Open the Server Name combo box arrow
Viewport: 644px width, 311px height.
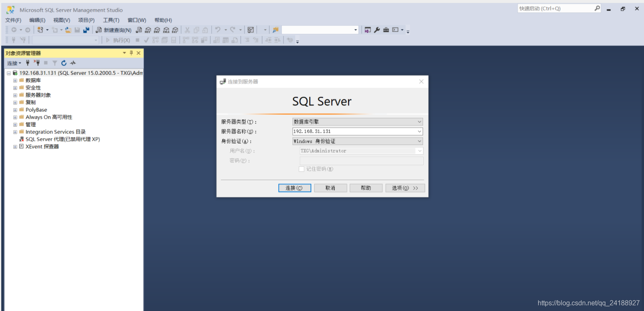click(419, 131)
